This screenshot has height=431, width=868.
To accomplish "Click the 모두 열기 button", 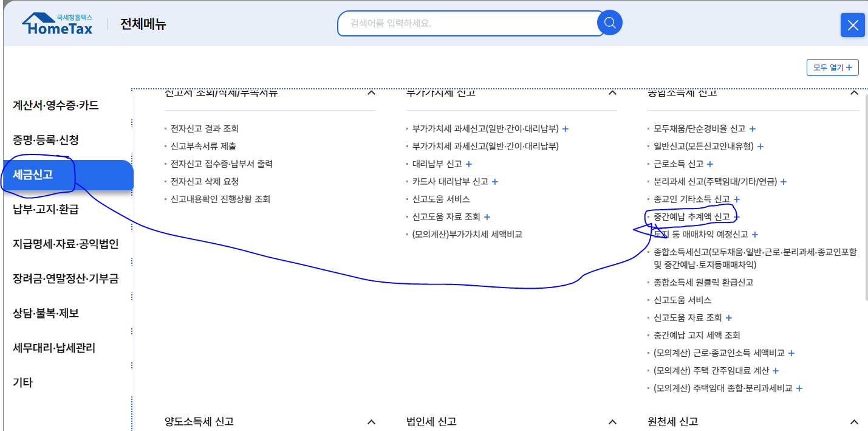I will [x=832, y=67].
